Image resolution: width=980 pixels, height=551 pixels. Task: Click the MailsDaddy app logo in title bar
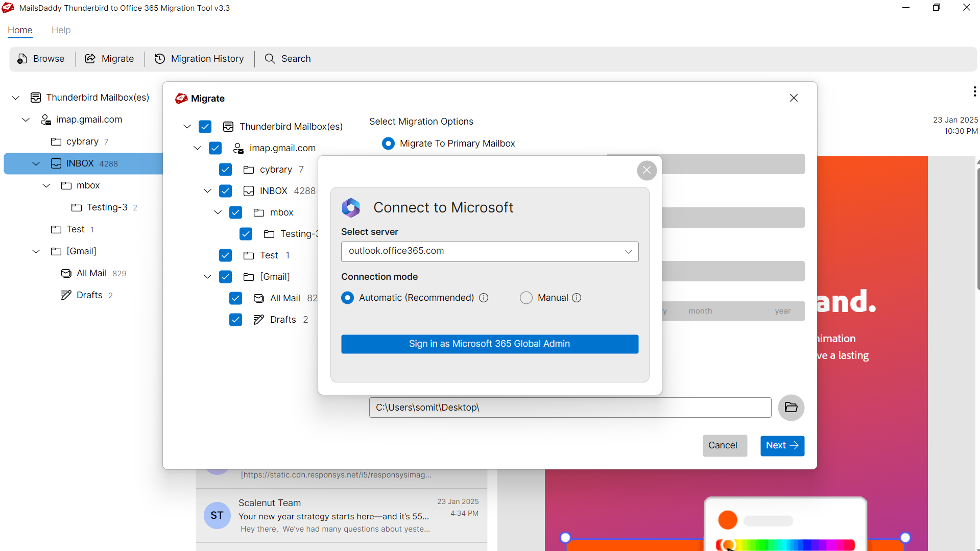(x=8, y=8)
